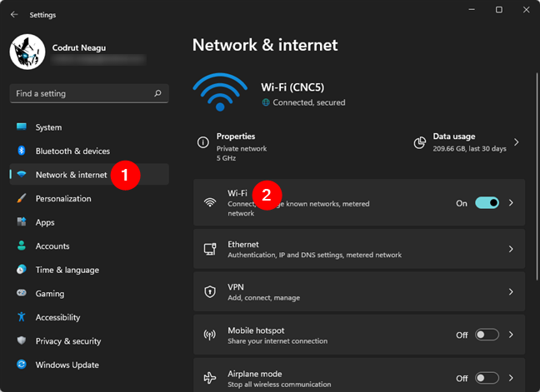Open Windows Update category
The image size is (540, 392).
click(89, 365)
